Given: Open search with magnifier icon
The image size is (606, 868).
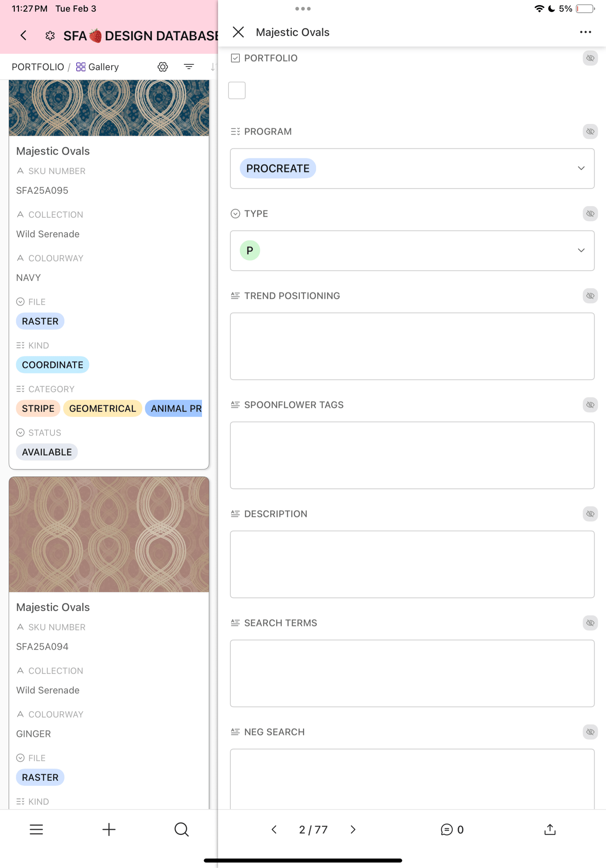Looking at the screenshot, I should (x=181, y=829).
